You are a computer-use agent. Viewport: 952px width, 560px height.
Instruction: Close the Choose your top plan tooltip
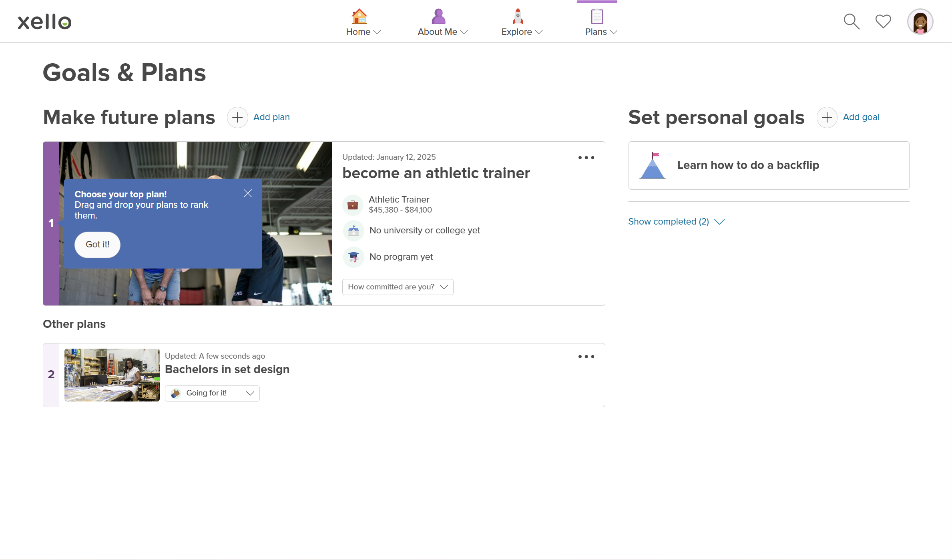point(248,193)
